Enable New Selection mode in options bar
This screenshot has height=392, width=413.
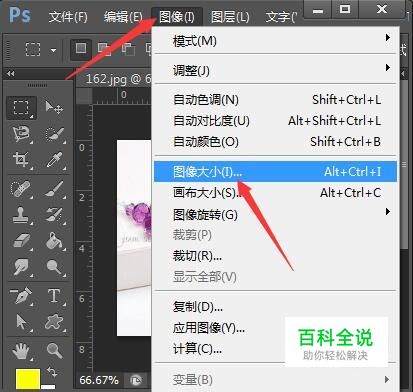coord(81,49)
